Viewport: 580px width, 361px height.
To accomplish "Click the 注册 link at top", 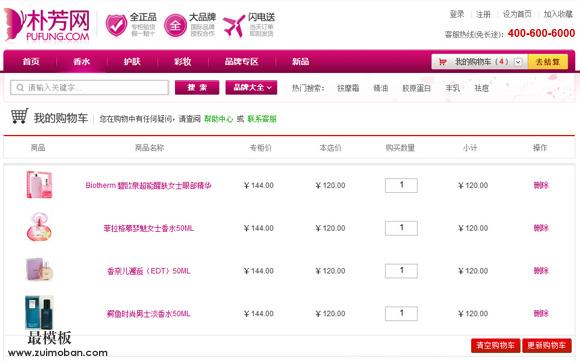I will pos(483,14).
